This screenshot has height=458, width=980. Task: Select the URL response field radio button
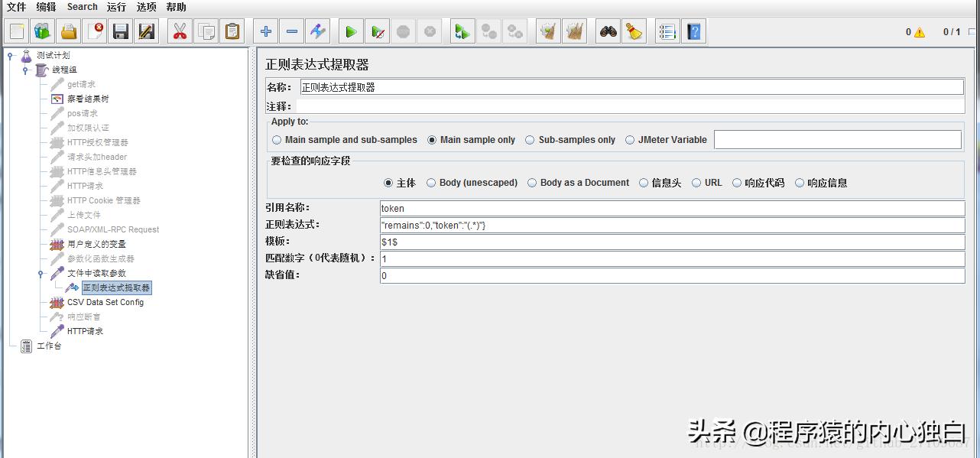(696, 183)
